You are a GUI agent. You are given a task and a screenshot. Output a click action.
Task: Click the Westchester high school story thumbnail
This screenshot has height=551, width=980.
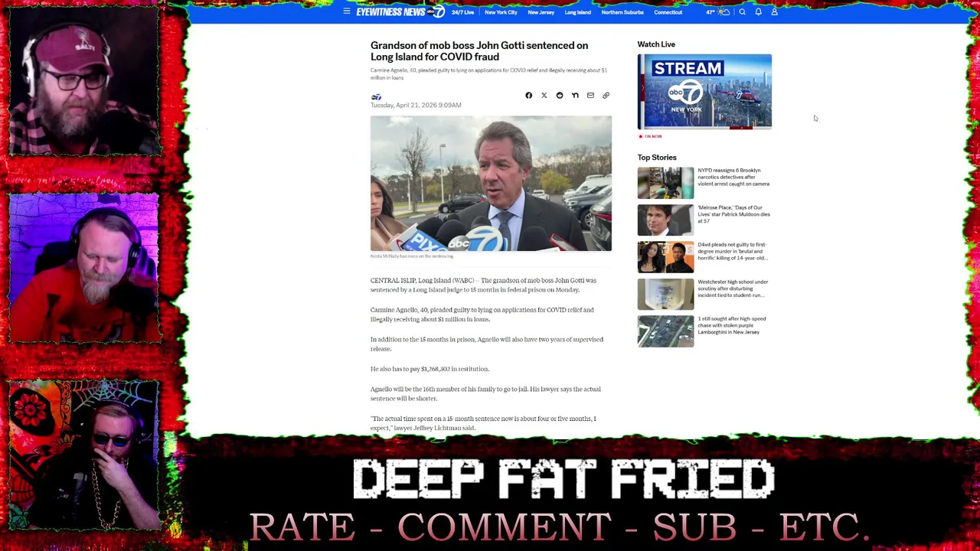[x=665, y=294]
